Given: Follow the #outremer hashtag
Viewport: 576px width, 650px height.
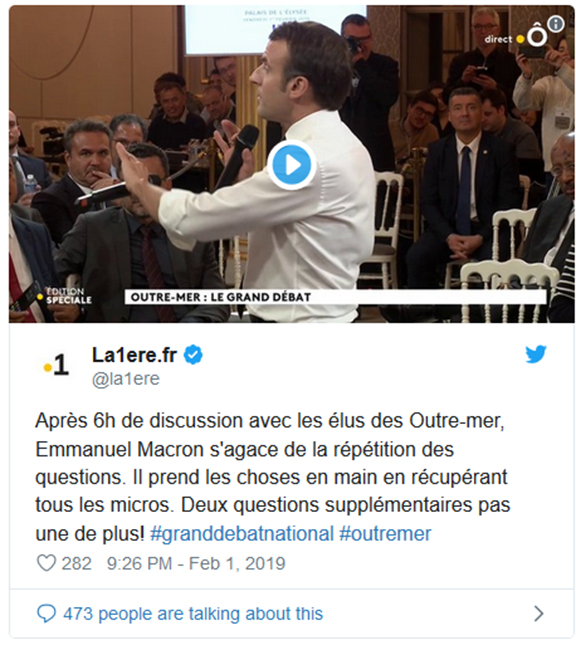Looking at the screenshot, I should coord(385,534).
